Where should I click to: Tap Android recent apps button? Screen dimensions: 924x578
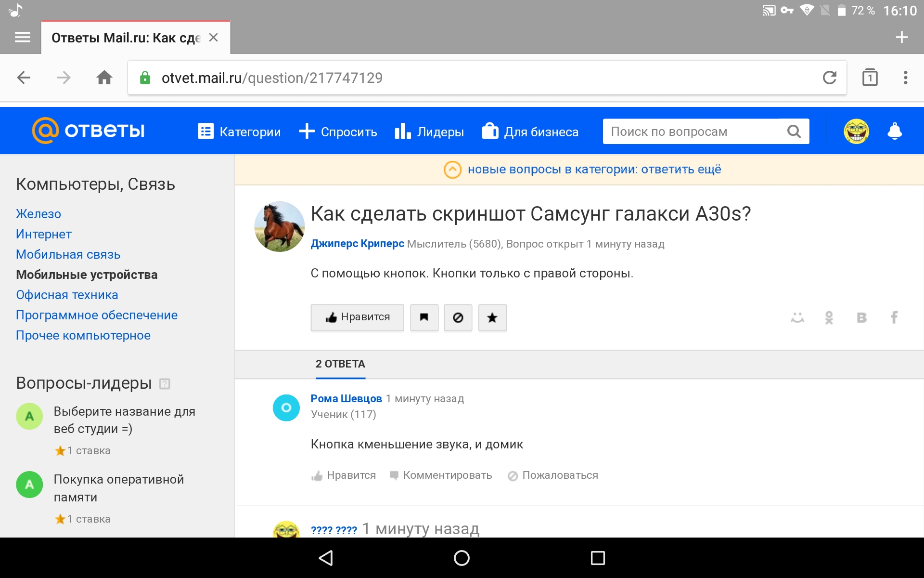(598, 558)
